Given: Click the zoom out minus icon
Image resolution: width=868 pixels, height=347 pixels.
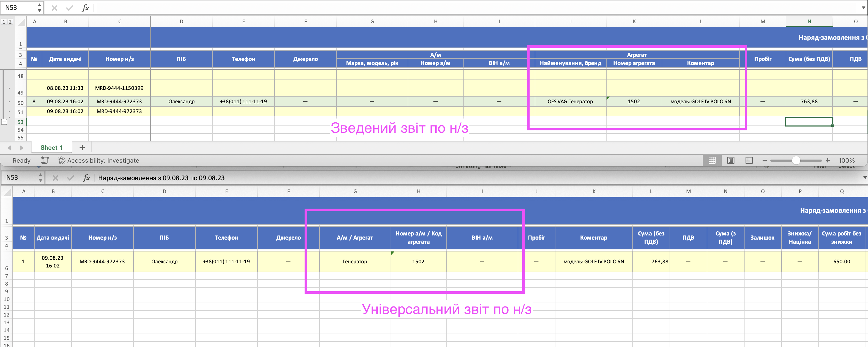Looking at the screenshot, I should coord(765,160).
